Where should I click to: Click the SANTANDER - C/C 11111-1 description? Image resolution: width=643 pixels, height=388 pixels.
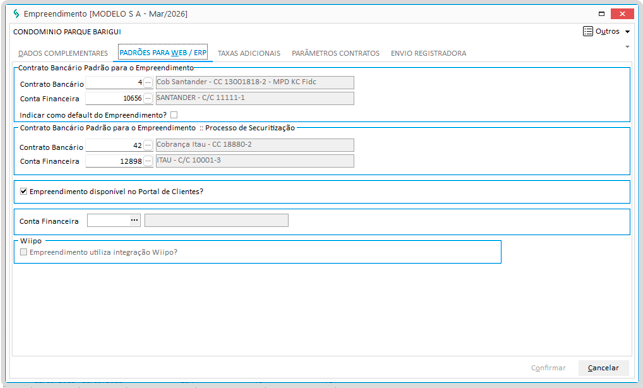coord(255,98)
